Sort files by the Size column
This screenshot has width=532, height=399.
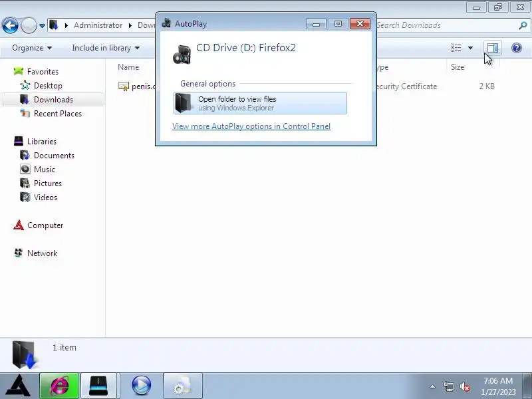(458, 67)
